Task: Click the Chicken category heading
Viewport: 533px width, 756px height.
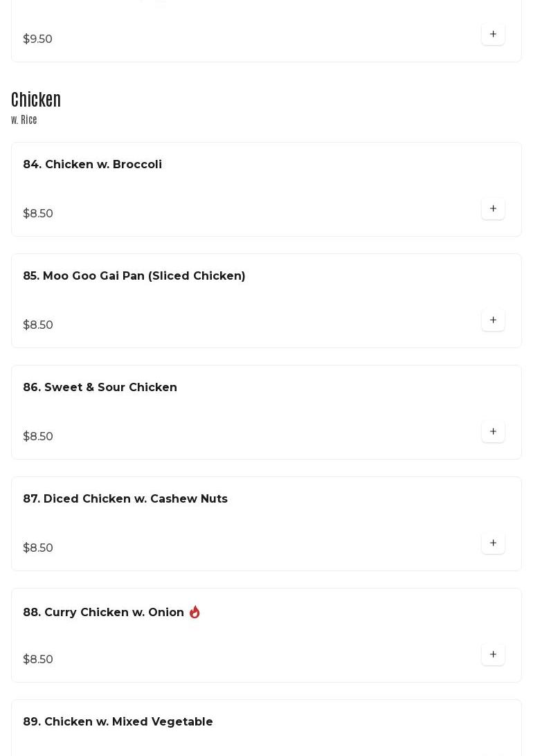Action: [36, 100]
